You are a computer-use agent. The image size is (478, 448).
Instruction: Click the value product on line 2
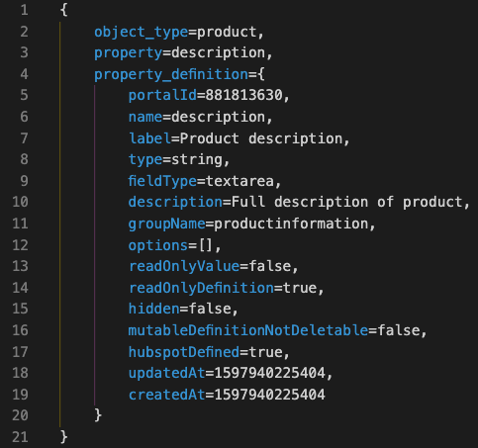pos(227,33)
